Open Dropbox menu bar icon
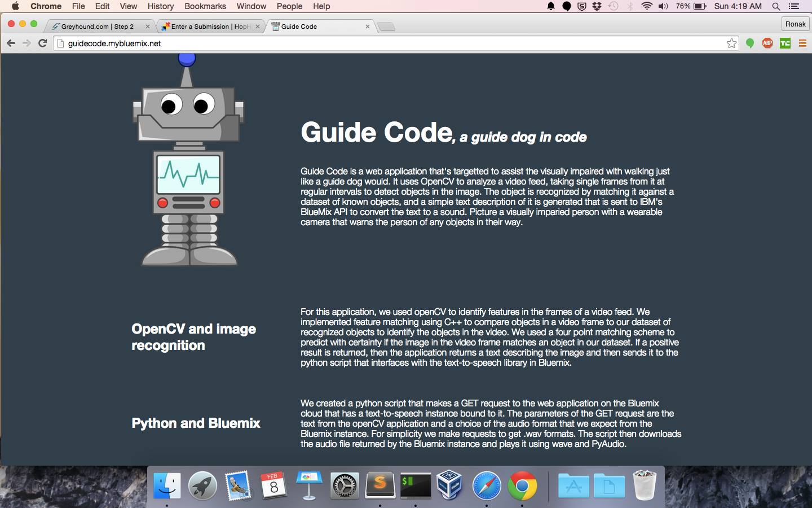 (597, 6)
